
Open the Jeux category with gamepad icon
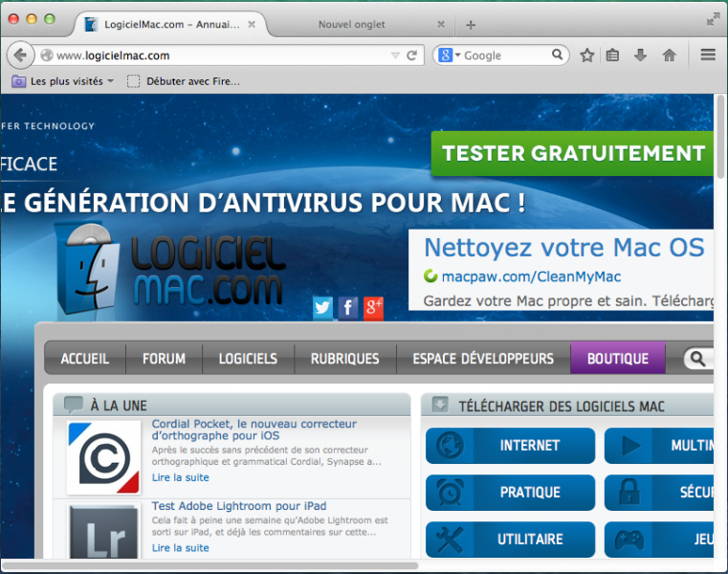click(659, 540)
